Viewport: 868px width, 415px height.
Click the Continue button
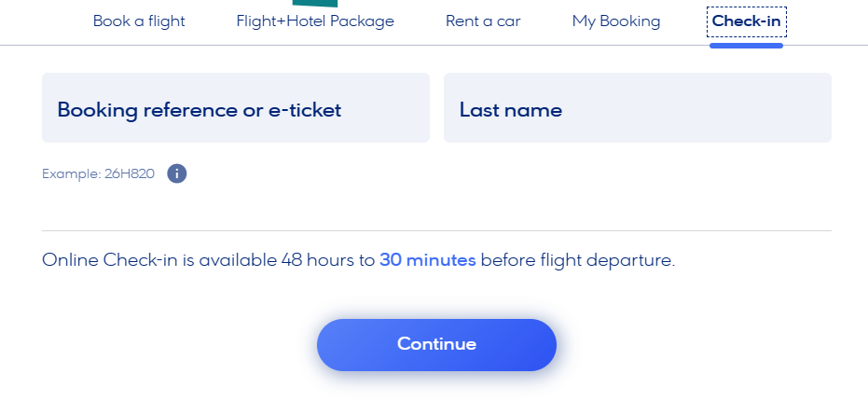click(x=436, y=345)
